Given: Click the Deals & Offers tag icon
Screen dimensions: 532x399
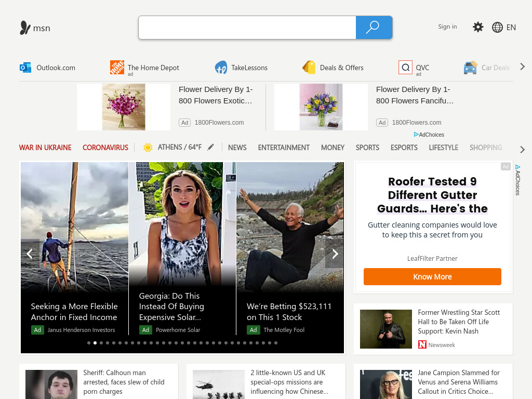Looking at the screenshot, I should [309, 67].
